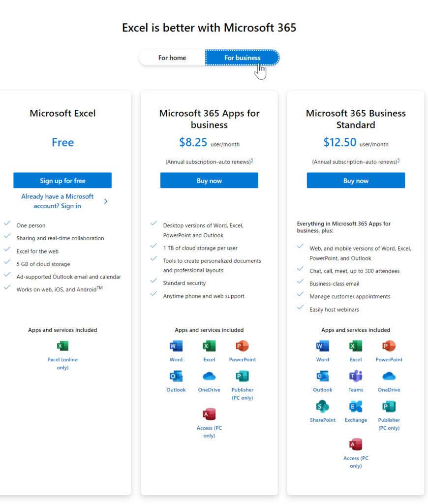Click 'Ad-supported Outlook email and calendar'
428x504 pixels.
coord(69,277)
